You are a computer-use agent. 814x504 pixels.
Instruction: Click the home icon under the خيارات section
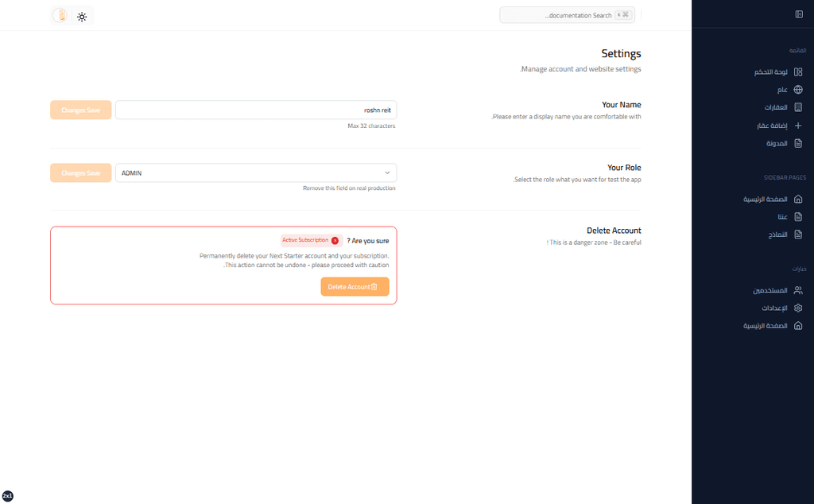[x=798, y=325]
